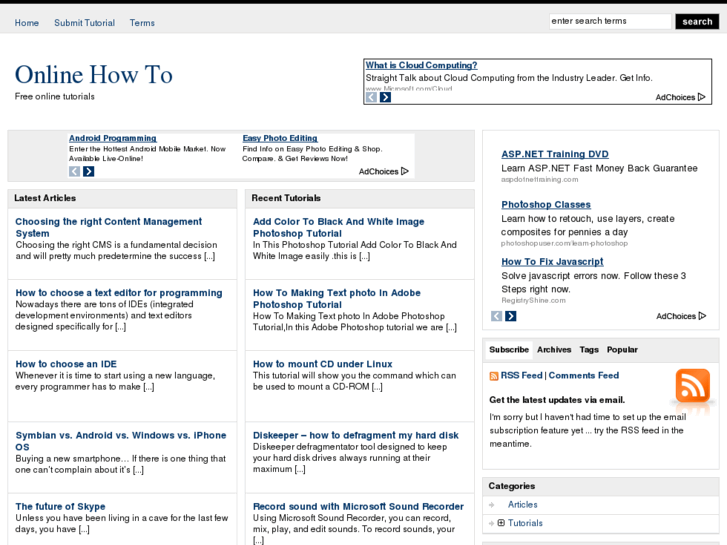Open Diskeeper defragment hard disk tutorial
The image size is (727, 545).
356,436
